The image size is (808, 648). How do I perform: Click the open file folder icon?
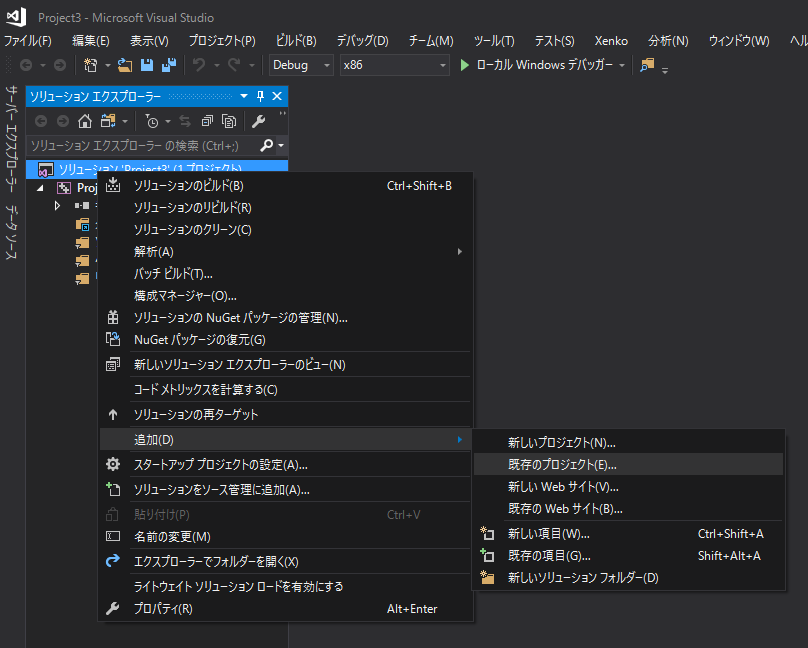point(125,65)
